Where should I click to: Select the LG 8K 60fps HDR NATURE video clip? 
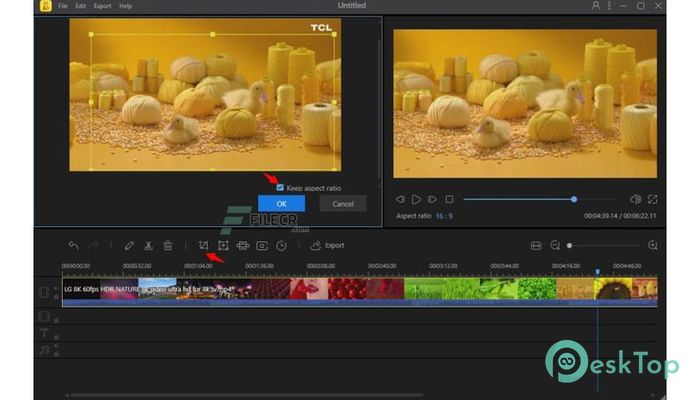point(359,292)
